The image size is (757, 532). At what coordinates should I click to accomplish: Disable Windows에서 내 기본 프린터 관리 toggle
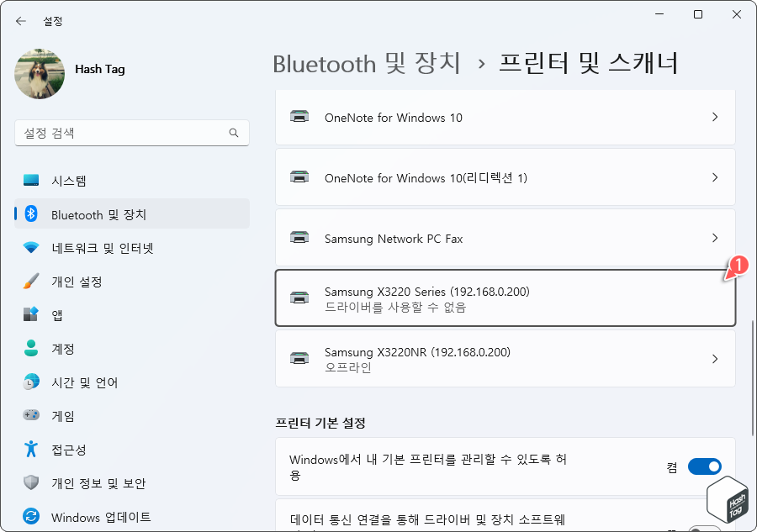click(x=705, y=466)
